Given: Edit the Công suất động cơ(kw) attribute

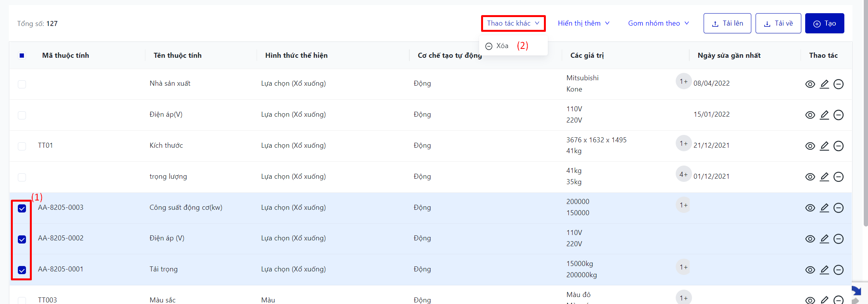Looking at the screenshot, I should pyautogui.click(x=824, y=208).
